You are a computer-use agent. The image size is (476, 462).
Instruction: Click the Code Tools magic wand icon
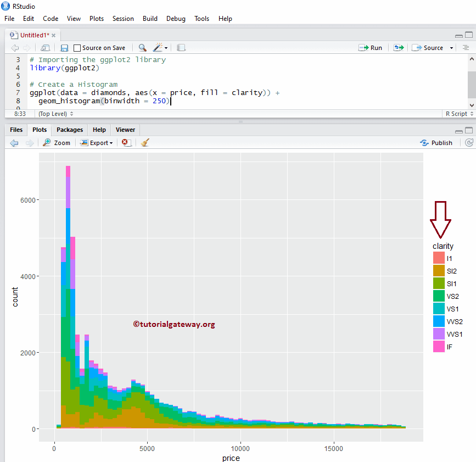point(158,48)
